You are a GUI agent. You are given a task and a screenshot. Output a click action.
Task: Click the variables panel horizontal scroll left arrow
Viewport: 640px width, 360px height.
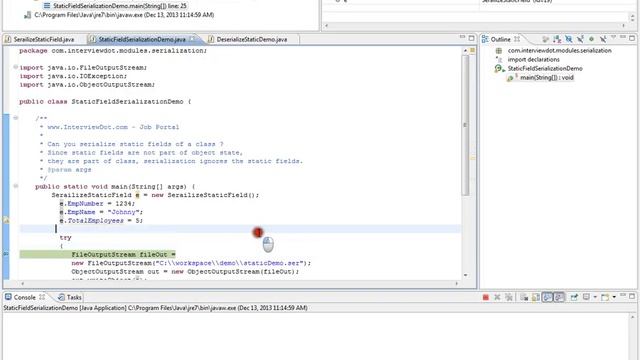(327, 25)
